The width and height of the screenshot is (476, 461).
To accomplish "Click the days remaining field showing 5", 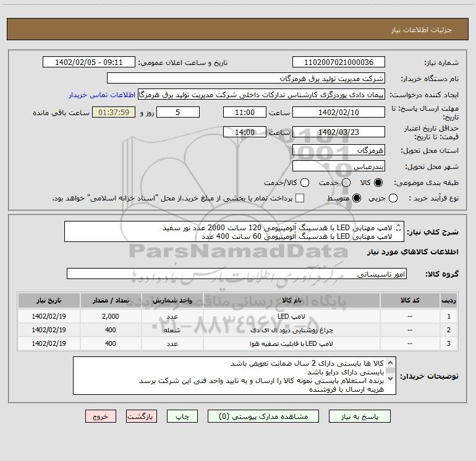I will click(178, 113).
